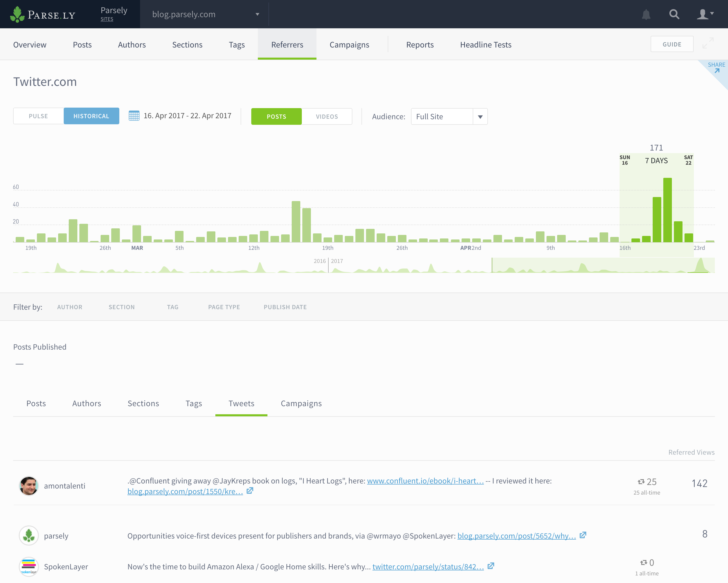Click the 142 referred views value

[699, 483]
